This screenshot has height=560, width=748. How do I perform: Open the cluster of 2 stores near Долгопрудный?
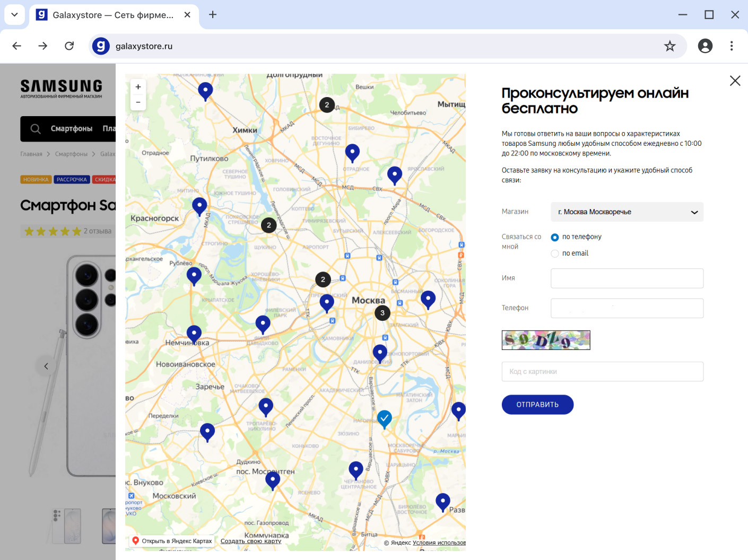327,105
